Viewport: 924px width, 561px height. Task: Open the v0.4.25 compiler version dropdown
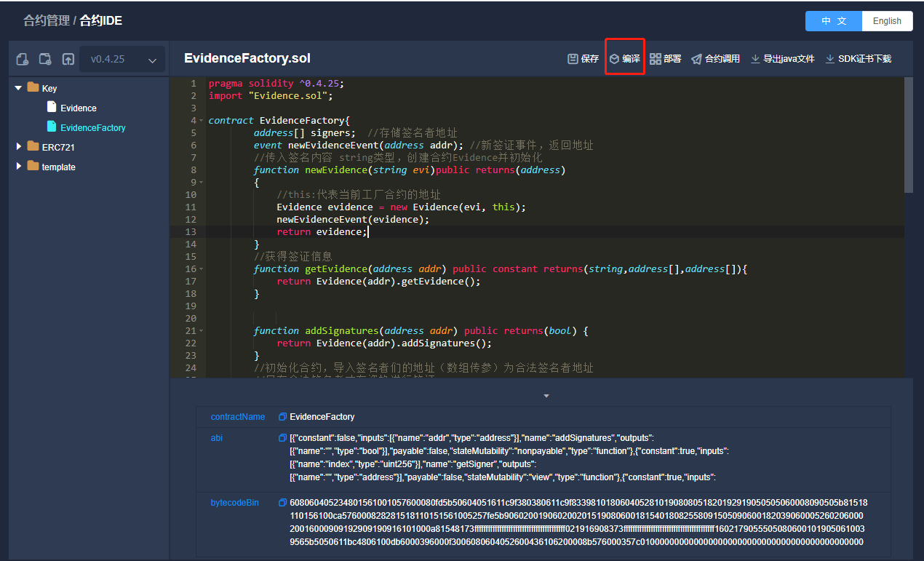(x=122, y=59)
